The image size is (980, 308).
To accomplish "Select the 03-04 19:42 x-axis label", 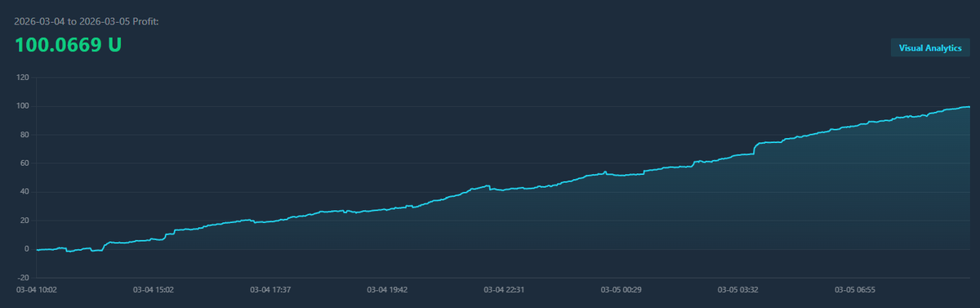I will (x=387, y=289).
